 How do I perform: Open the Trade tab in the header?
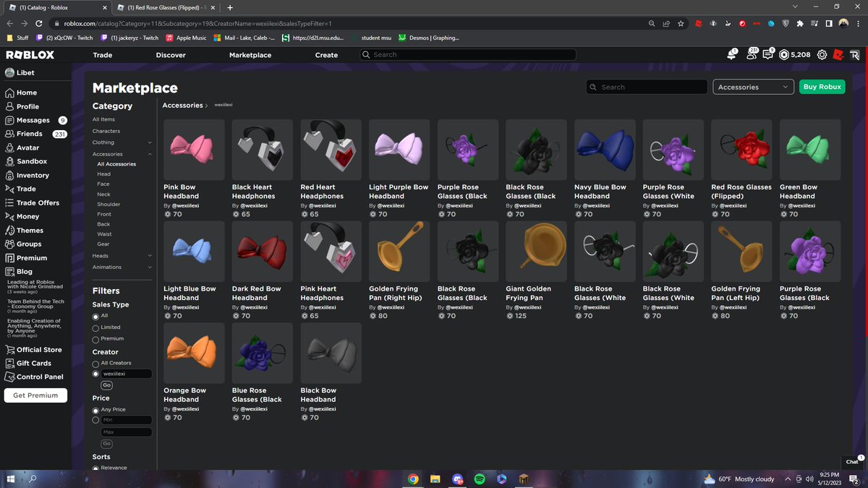pyautogui.click(x=103, y=55)
